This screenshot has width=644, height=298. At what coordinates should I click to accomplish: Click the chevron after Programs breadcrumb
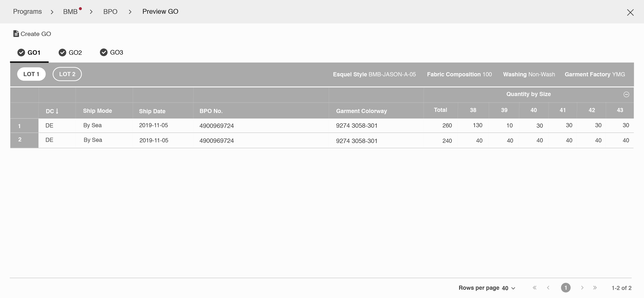pyautogui.click(x=52, y=12)
